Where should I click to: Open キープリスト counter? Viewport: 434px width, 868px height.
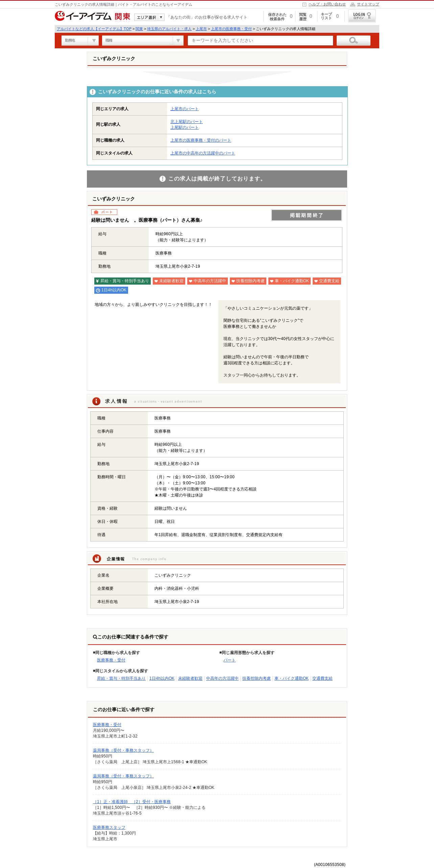[330, 17]
